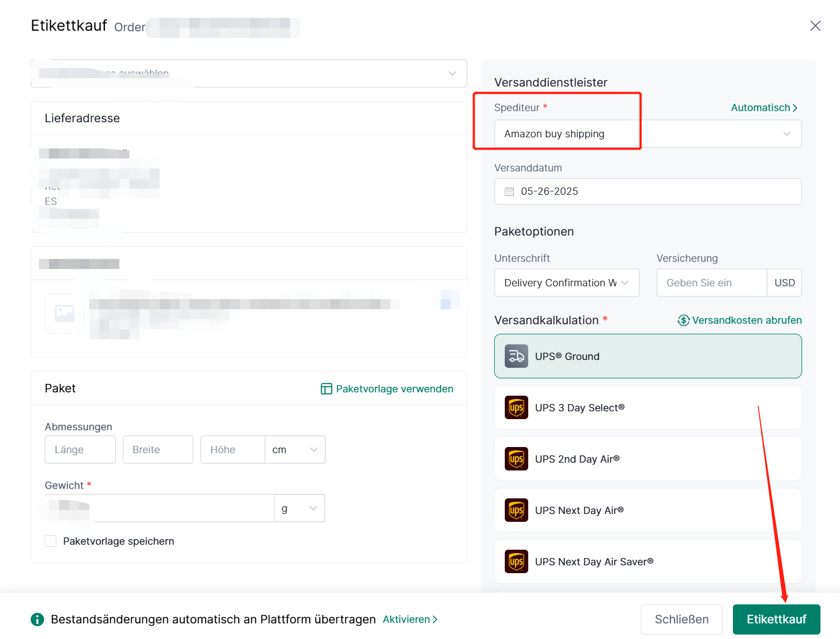Click the Schließen button
This screenshot has width=840, height=639.
point(682,619)
